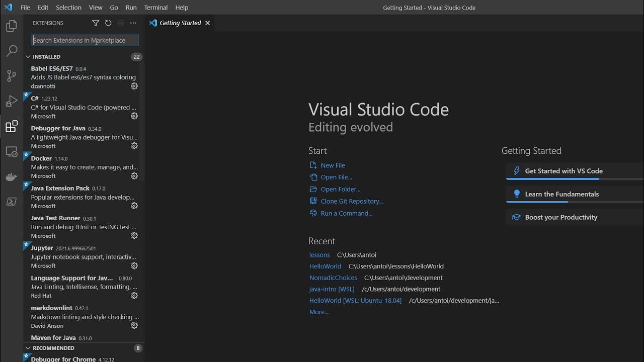This screenshot has width=644, height=362.
Task: Expand the Get Started with VS Code walkthrough
Action: point(563,171)
